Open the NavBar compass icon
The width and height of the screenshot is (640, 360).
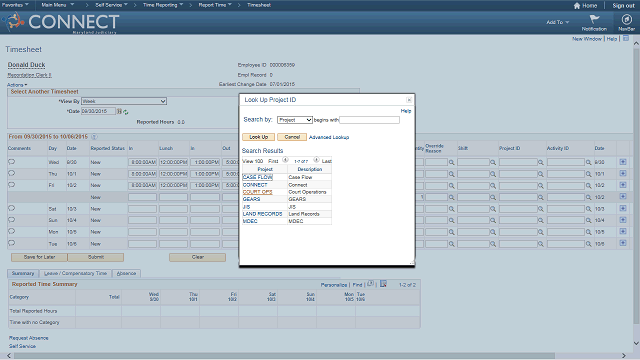(x=627, y=19)
